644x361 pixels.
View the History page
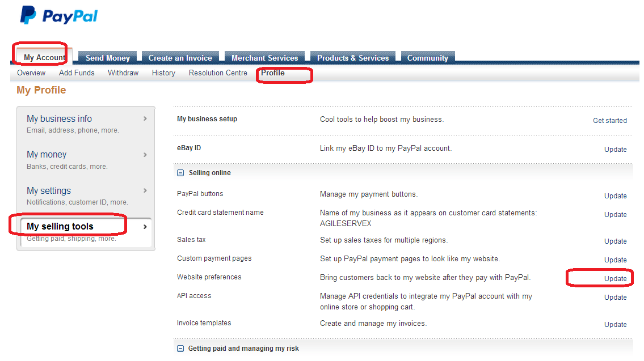coord(163,73)
